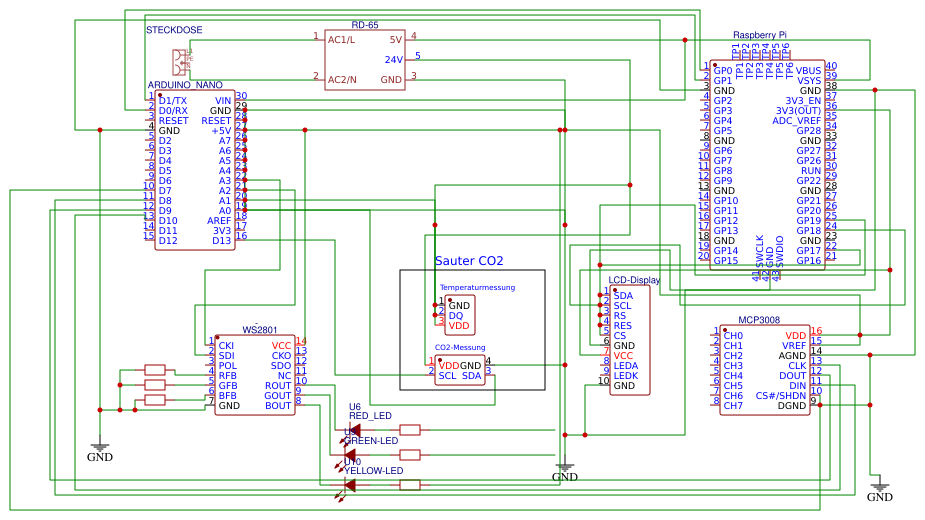Click the resistor next to the red LED
The width and height of the screenshot is (925, 520).
(410, 430)
